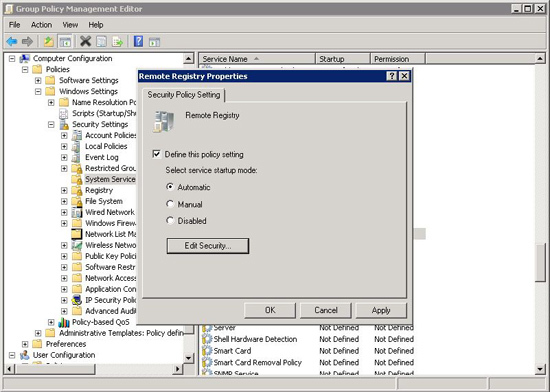Collapse the Windows Settings node
The image size is (550, 392).
(x=38, y=92)
